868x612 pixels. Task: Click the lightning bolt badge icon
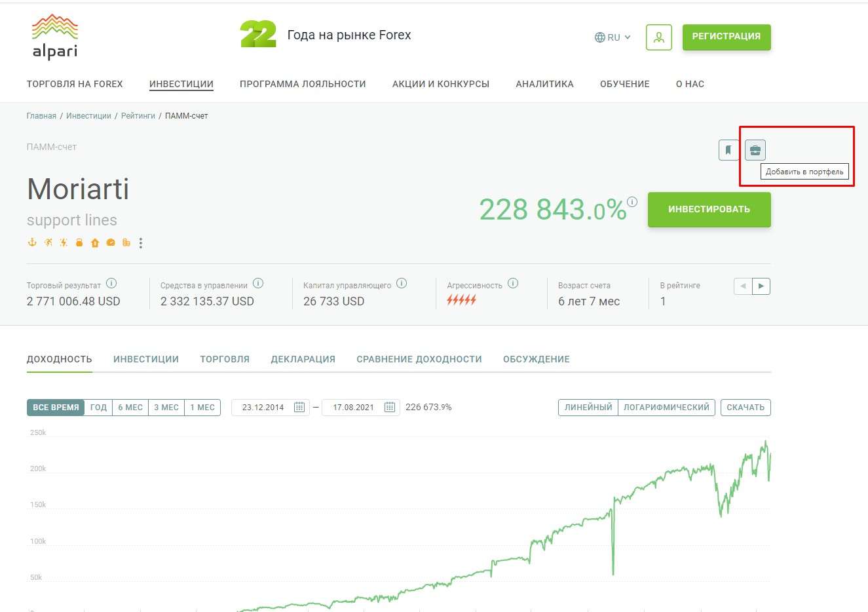64,242
